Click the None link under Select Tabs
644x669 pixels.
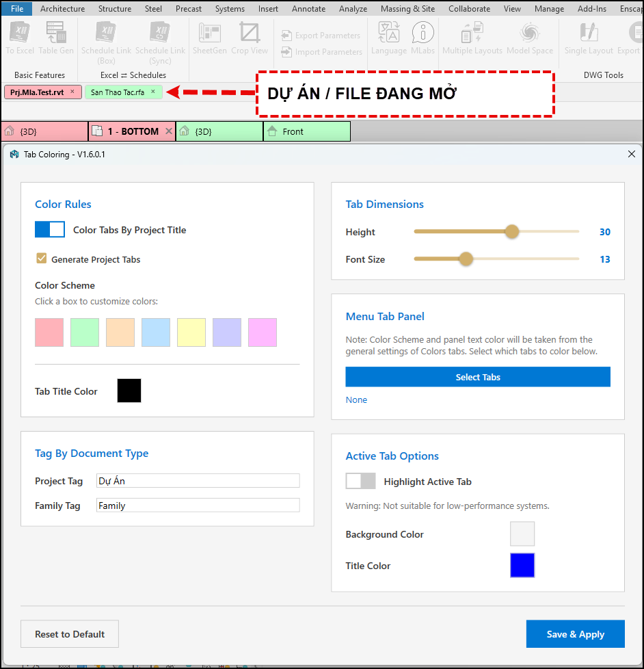356,399
